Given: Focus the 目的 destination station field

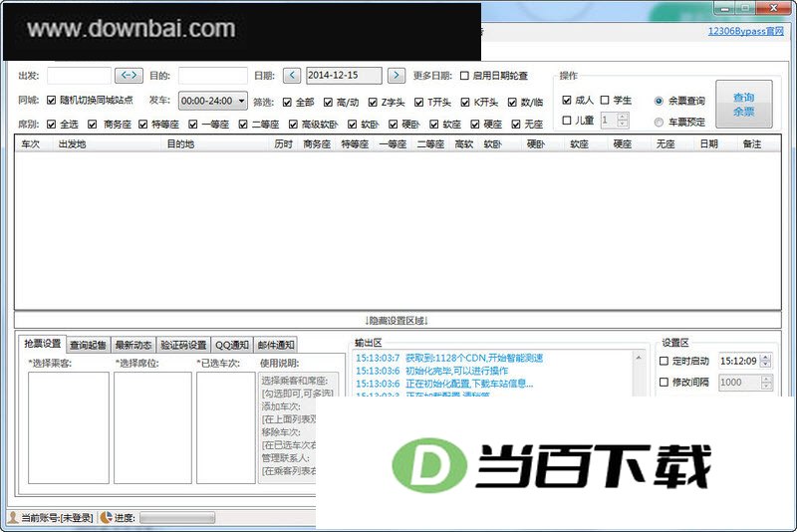Looking at the screenshot, I should 213,75.
